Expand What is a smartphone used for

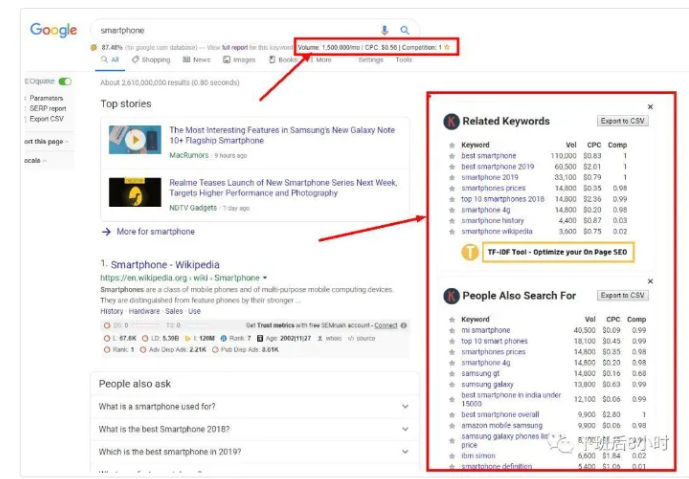click(254, 406)
